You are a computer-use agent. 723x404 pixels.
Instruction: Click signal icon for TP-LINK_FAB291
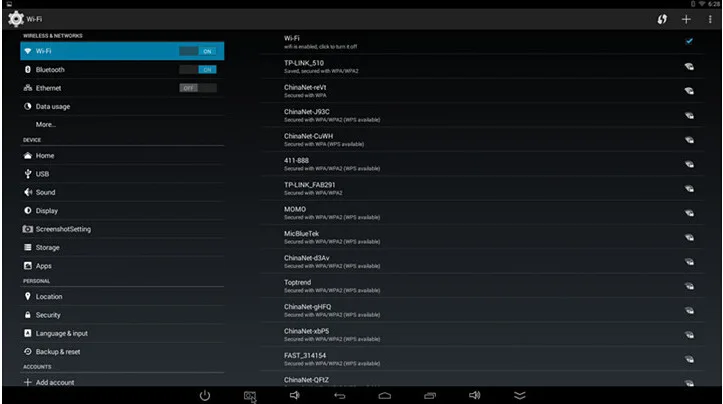(689, 189)
